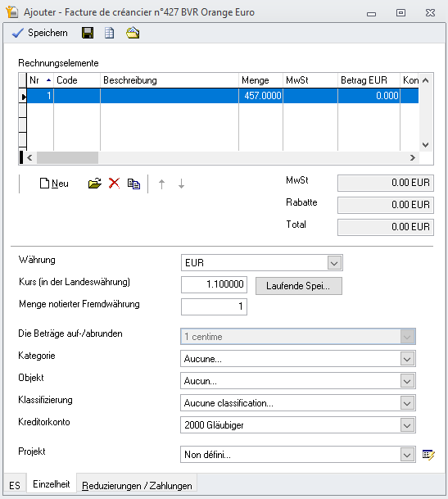Click the Speichern button

(40, 33)
